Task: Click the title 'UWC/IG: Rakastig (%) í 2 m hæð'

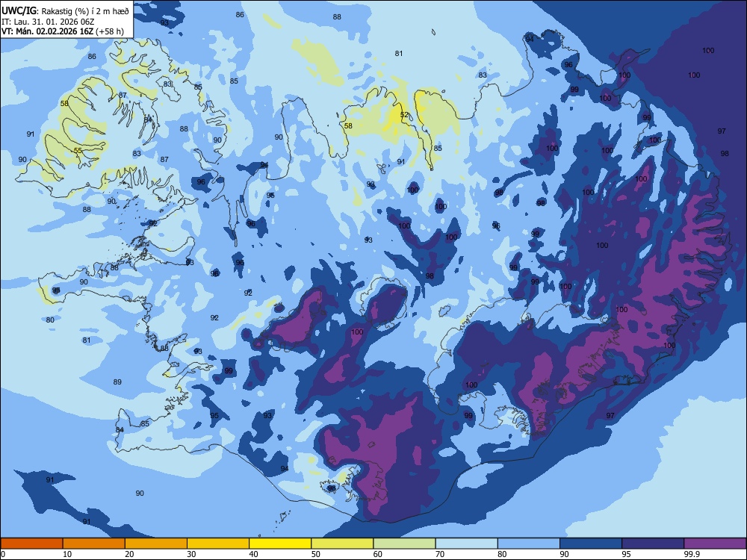Action: [66, 10]
